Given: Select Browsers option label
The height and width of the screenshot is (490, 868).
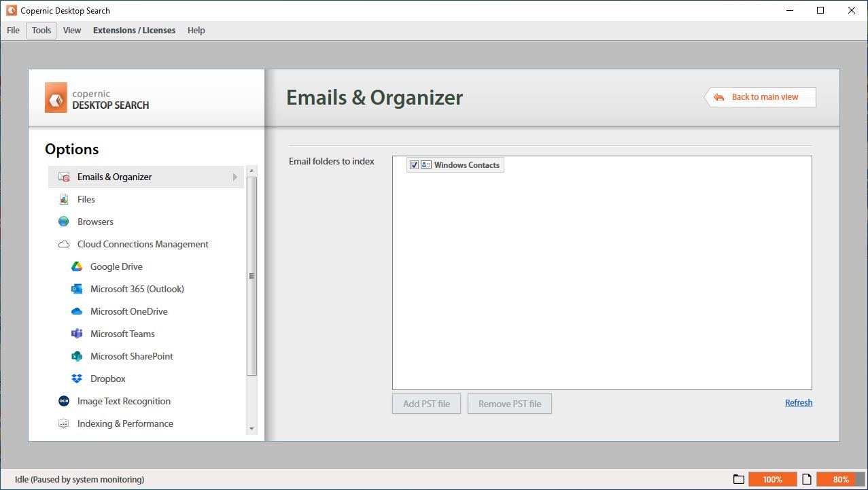Looking at the screenshot, I should 95,222.
